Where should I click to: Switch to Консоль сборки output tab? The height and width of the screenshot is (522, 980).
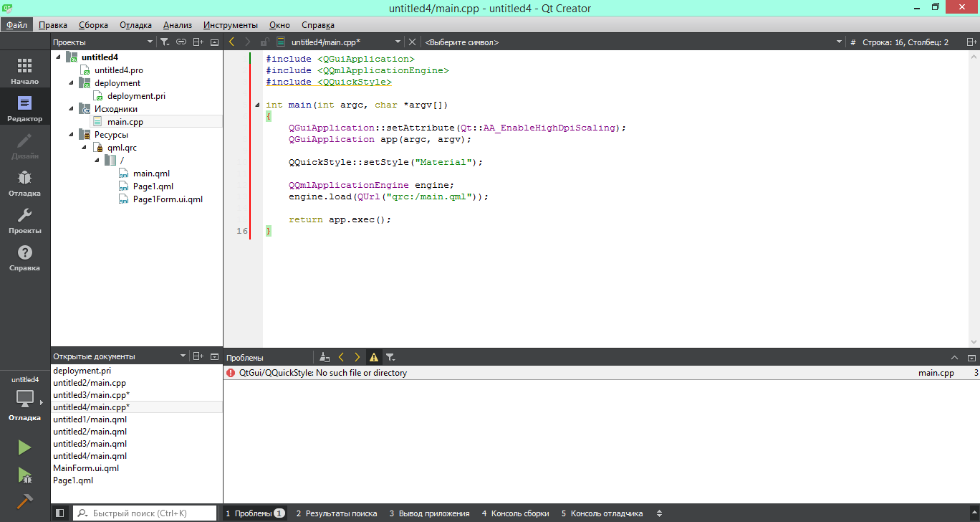[515, 513]
